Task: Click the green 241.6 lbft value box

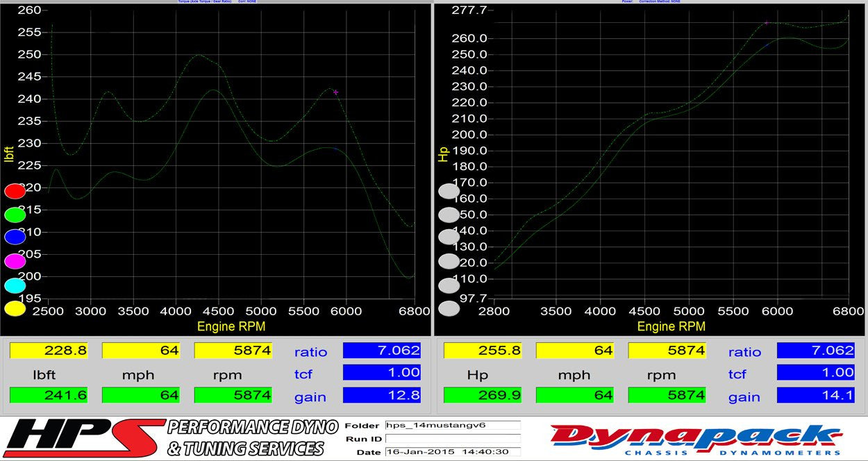Action: coord(49,395)
